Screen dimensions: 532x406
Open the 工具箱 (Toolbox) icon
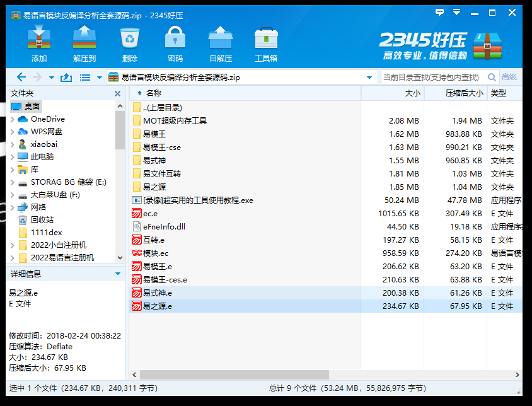click(266, 38)
